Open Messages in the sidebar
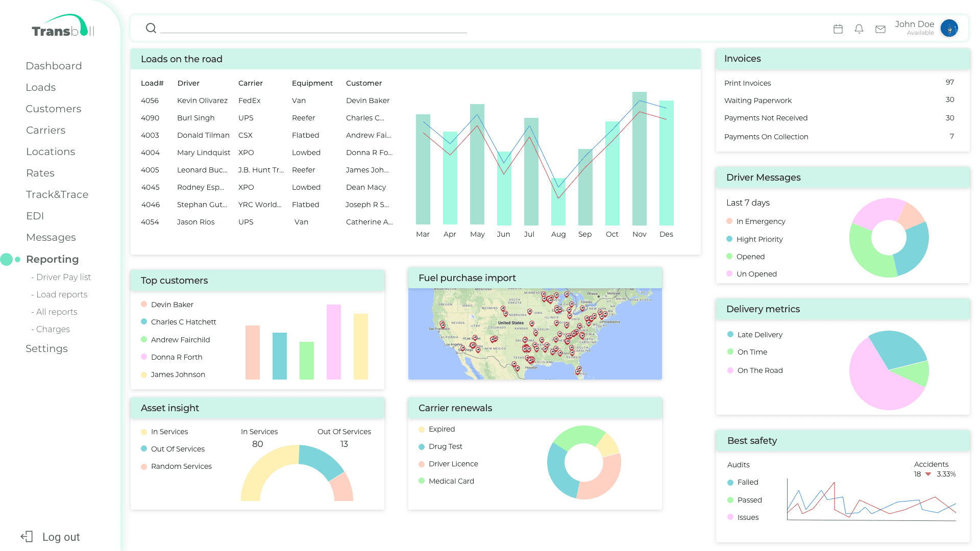The image size is (980, 551). pyautogui.click(x=51, y=237)
